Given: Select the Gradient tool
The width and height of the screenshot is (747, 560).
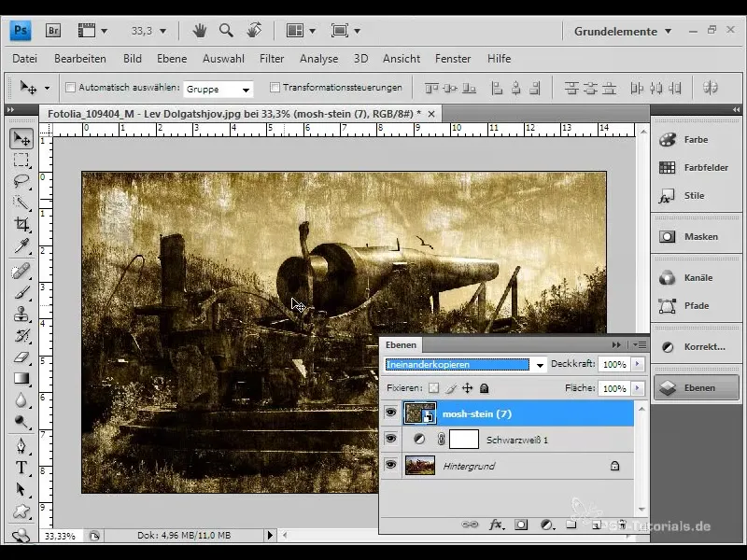Looking at the screenshot, I should (21, 378).
